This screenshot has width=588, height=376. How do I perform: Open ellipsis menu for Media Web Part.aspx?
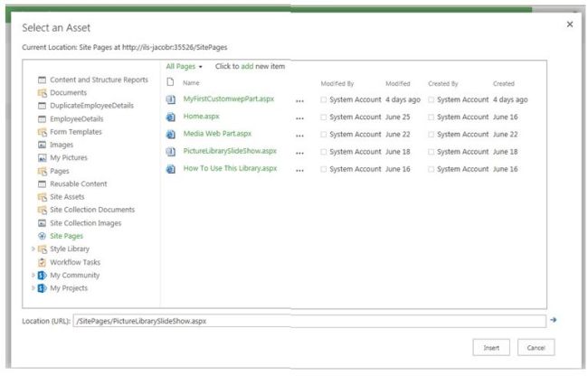tap(299, 136)
